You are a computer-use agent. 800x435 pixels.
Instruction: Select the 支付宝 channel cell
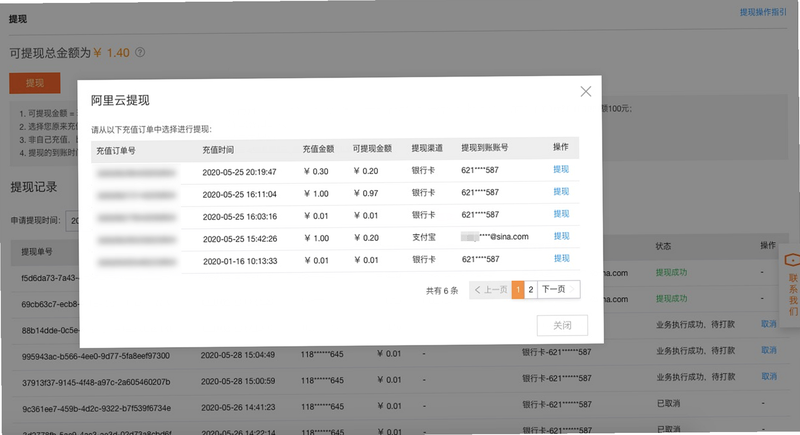coord(423,237)
